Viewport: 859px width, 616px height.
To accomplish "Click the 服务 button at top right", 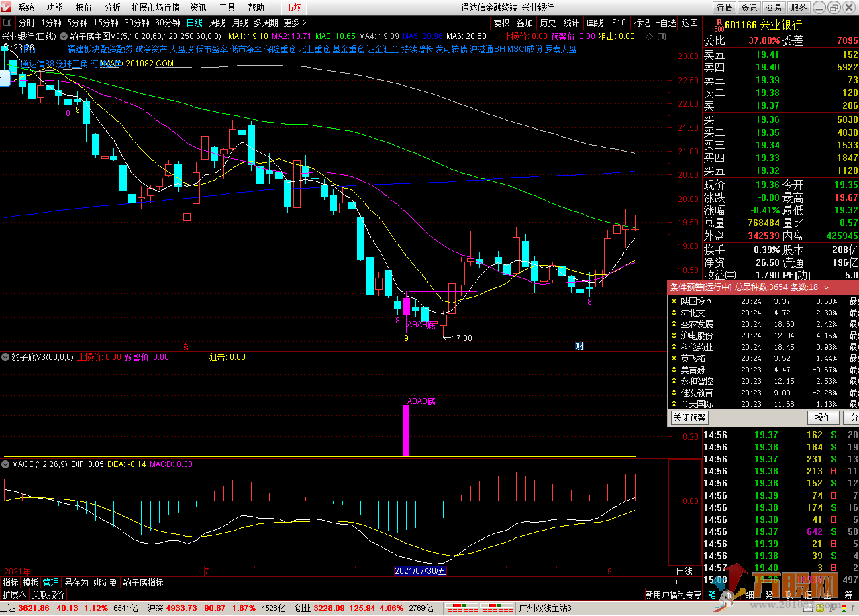I will [799, 7].
